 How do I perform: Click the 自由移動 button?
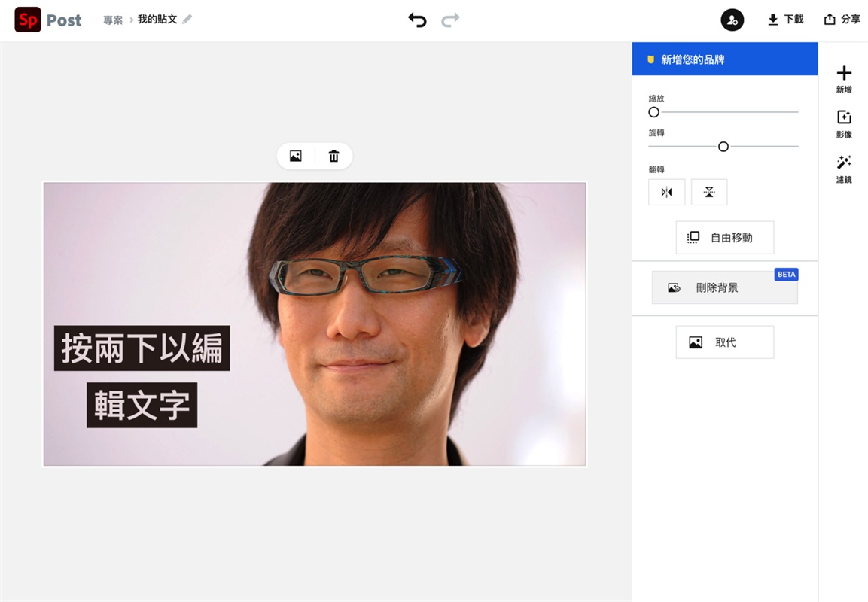click(724, 238)
